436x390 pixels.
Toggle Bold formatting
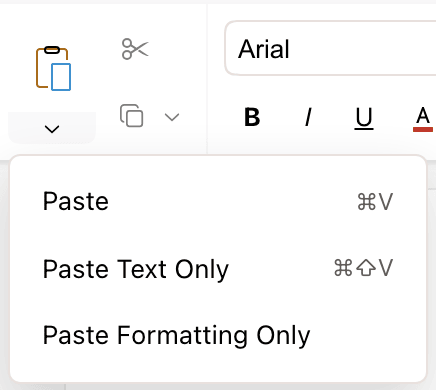click(x=252, y=117)
